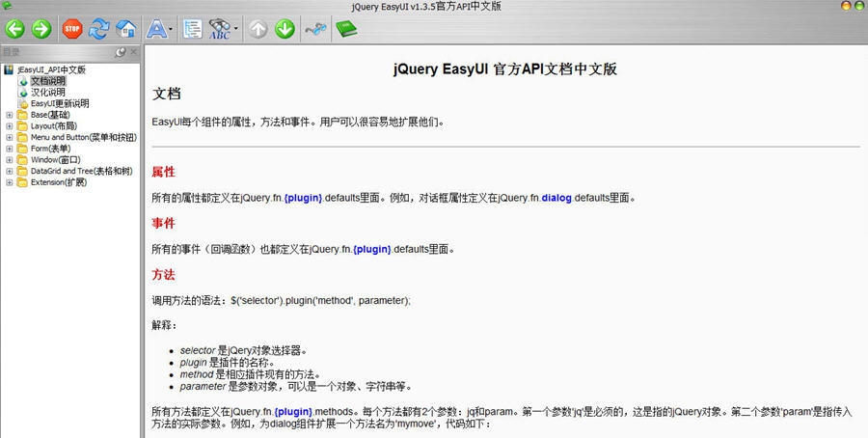Click the selector bullet item
The image size is (868, 438).
pos(244,350)
